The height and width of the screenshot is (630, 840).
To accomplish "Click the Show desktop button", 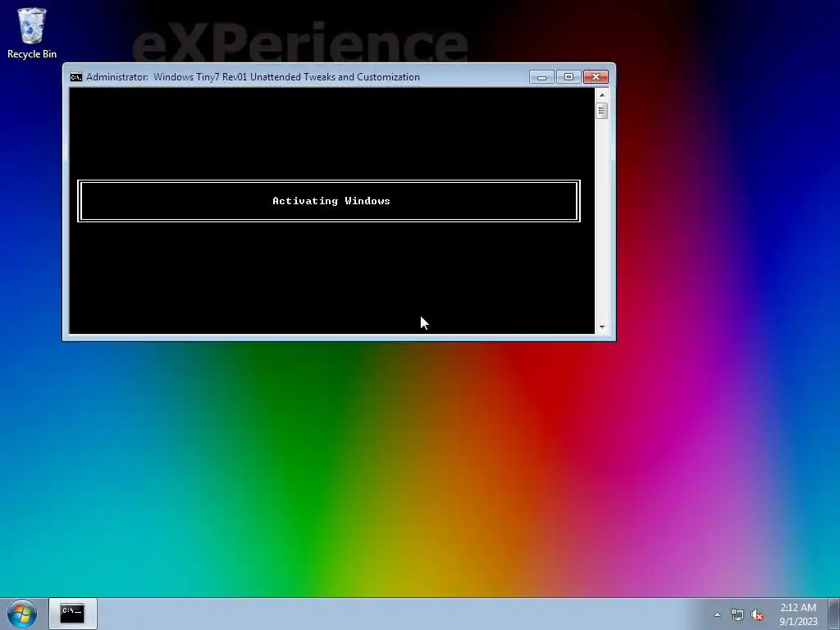I will 834,614.
